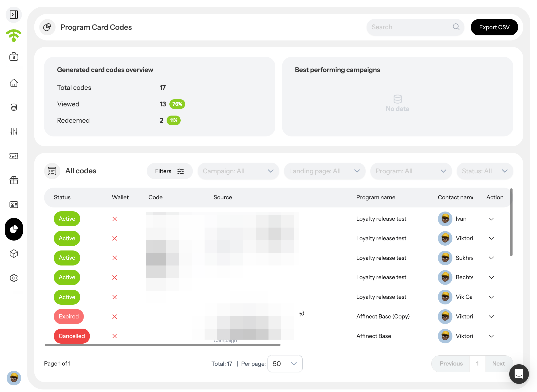The height and width of the screenshot is (392, 537).
Task: Open the 3D cube sidebar icon
Action: coord(14,254)
